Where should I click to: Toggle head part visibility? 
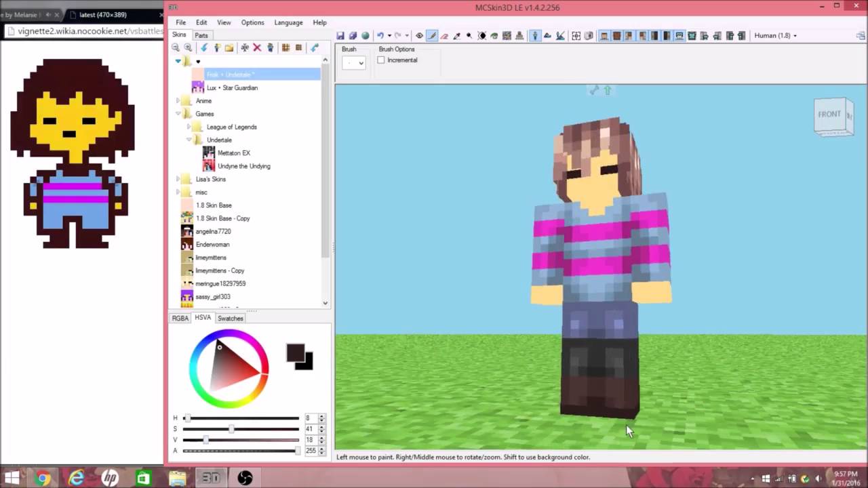[606, 35]
